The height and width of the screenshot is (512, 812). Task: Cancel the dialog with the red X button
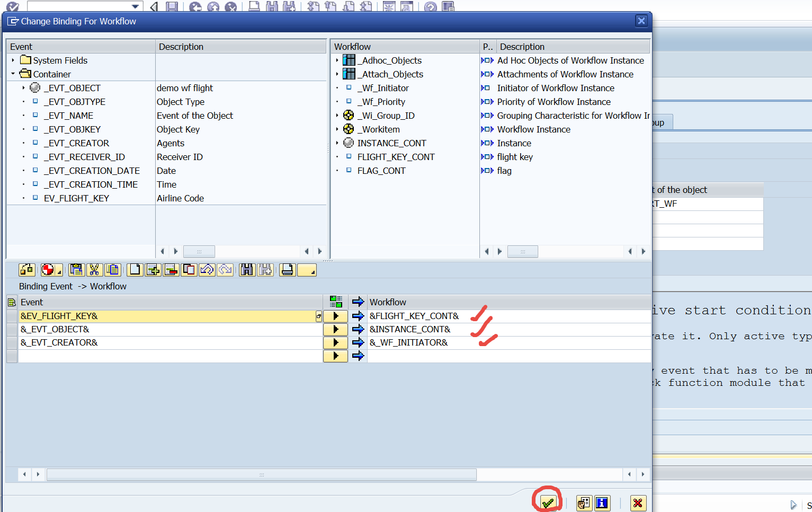coord(638,503)
